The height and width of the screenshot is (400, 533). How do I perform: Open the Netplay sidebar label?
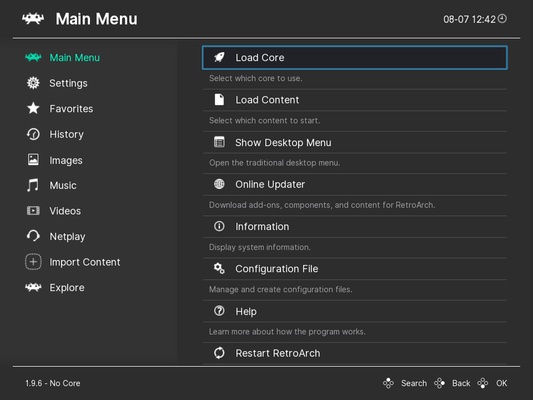coord(67,237)
